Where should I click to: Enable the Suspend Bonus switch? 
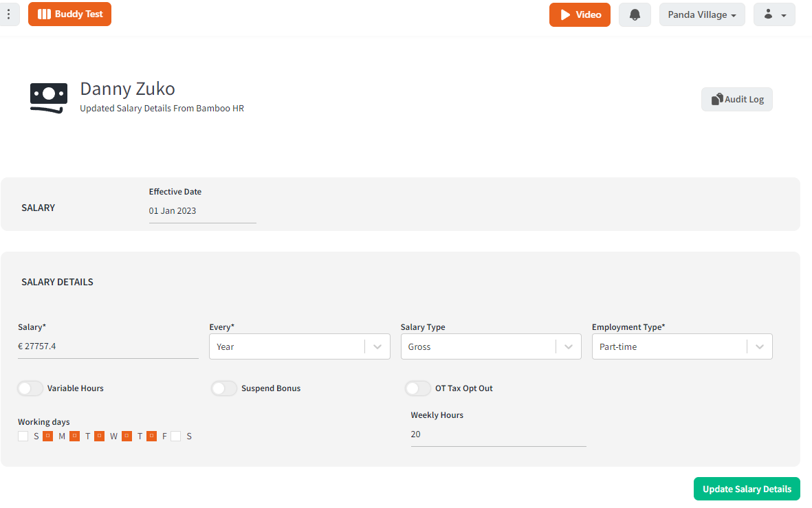[x=223, y=388]
